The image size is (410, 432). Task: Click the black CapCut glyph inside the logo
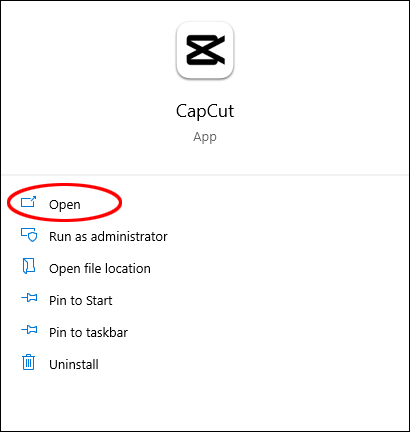coord(205,50)
